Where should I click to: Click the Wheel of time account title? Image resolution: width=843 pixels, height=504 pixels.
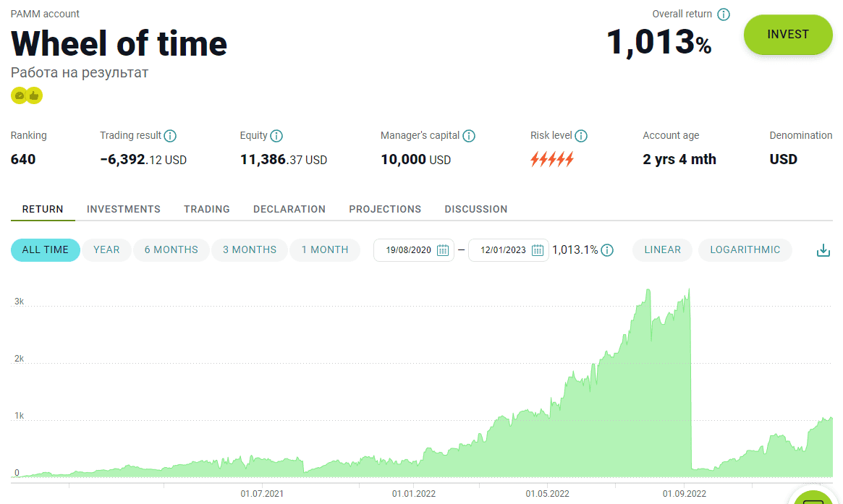pos(119,43)
